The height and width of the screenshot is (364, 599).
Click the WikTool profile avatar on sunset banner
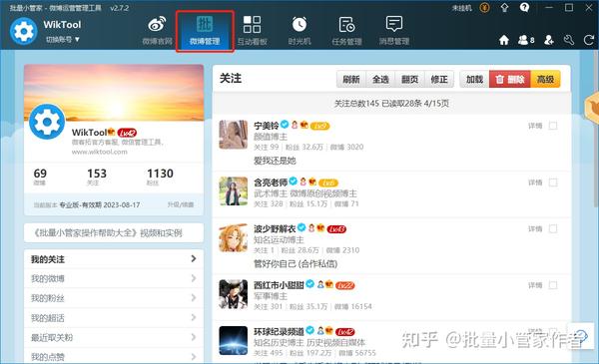(x=47, y=122)
